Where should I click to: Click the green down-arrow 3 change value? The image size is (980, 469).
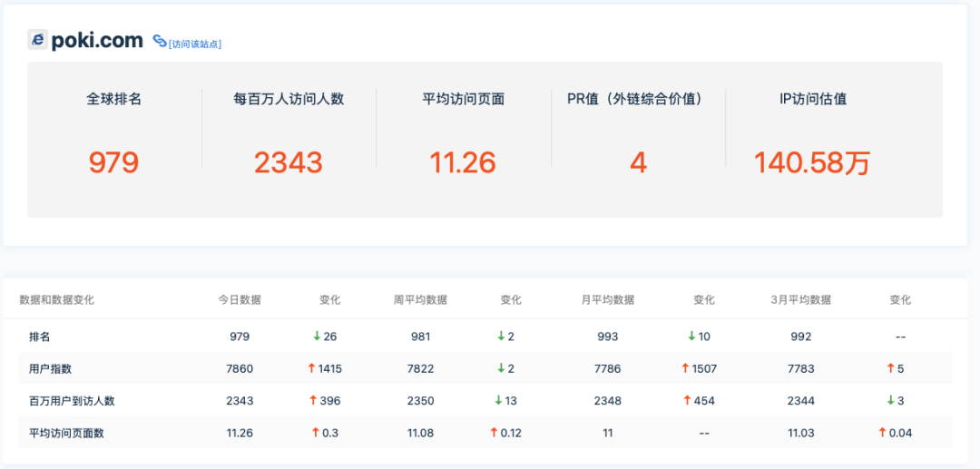point(896,401)
